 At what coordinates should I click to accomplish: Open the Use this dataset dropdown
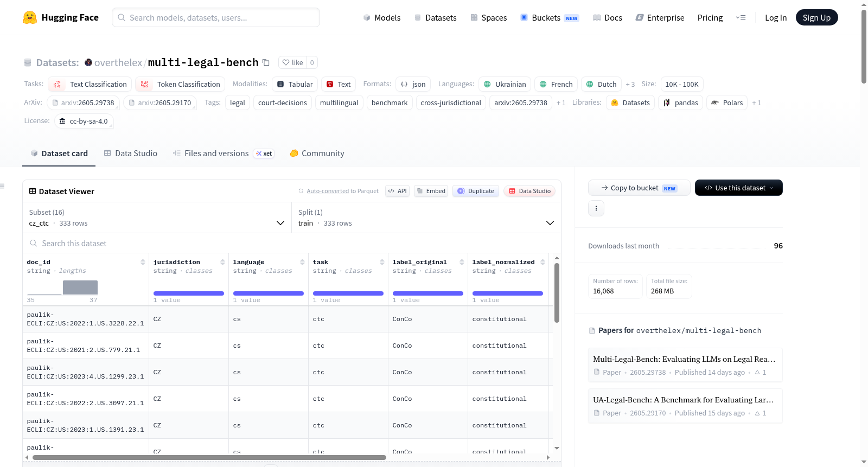pos(739,188)
